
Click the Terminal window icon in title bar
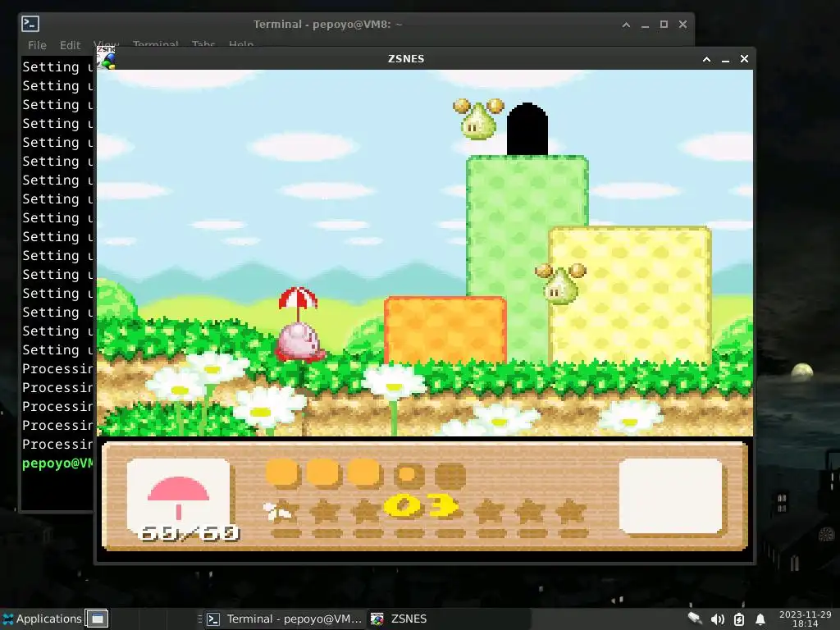pos(30,24)
